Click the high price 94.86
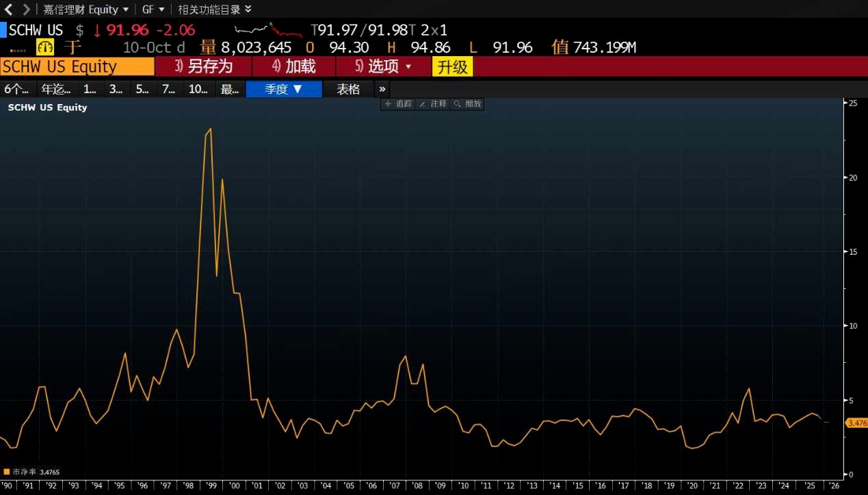This screenshot has height=495, width=868. [x=429, y=47]
